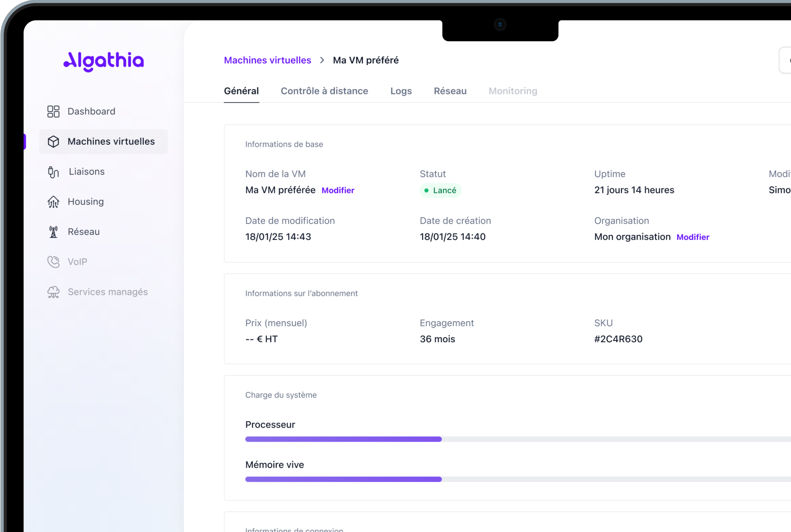Click the Liaisons plug icon
The height and width of the screenshot is (532, 791).
point(53,172)
